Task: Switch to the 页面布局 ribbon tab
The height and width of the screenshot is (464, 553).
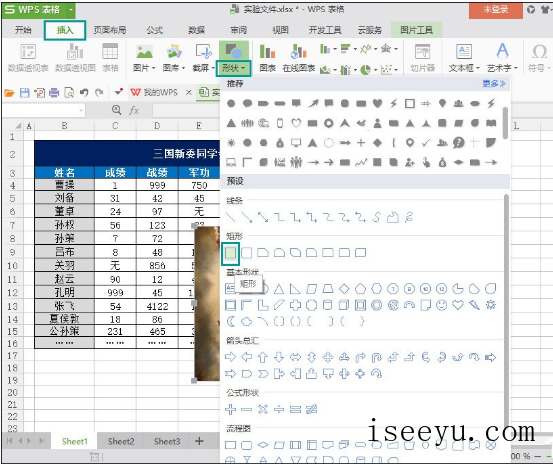Action: 109,30
